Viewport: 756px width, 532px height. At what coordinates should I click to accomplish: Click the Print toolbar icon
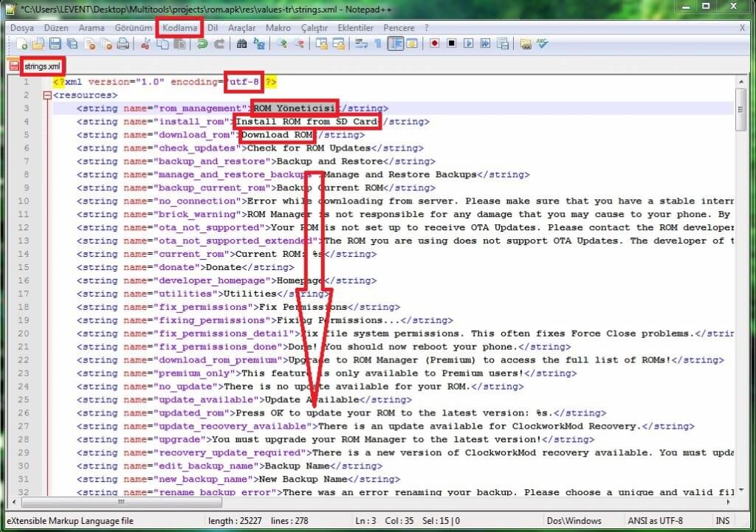click(122, 44)
